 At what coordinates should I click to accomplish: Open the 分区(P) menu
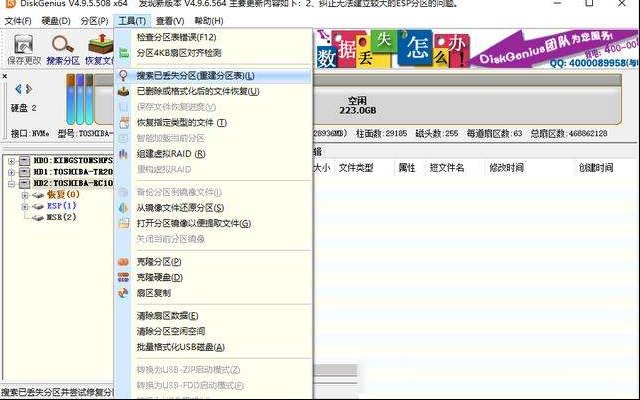click(94, 21)
